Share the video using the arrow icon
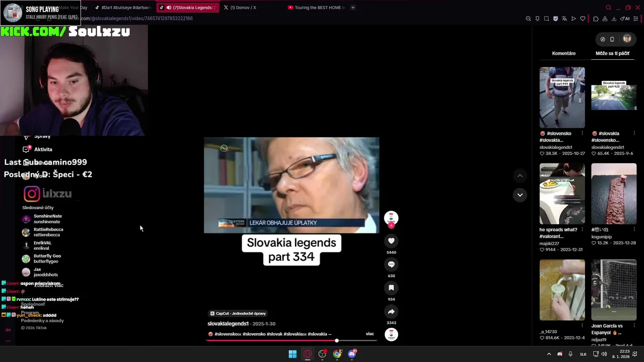644x362 pixels. click(391, 311)
